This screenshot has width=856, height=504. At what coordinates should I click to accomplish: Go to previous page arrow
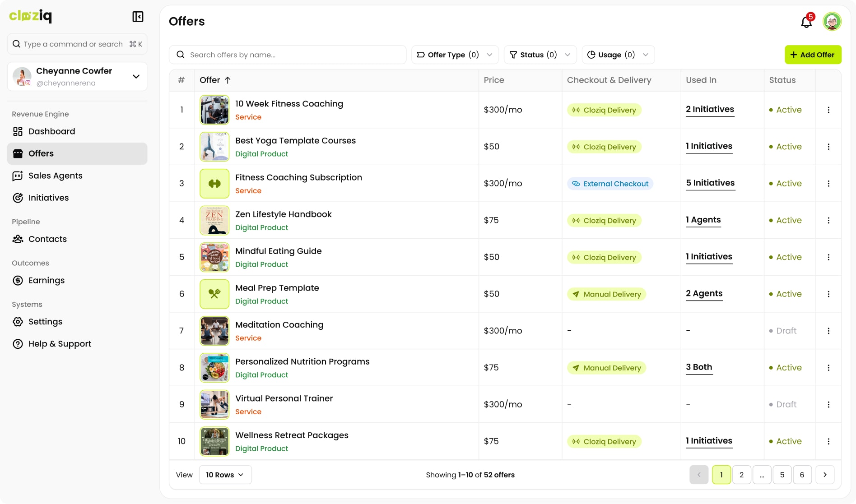tap(699, 475)
